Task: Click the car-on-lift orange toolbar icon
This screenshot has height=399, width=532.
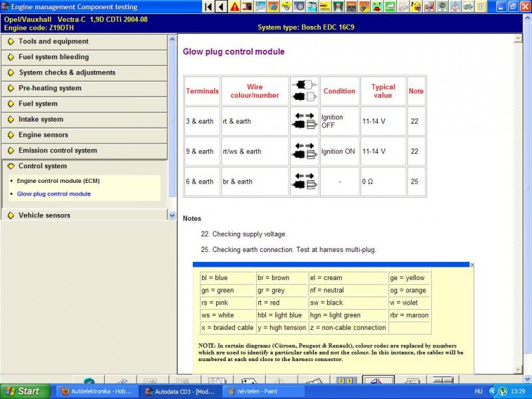Action: click(351, 7)
